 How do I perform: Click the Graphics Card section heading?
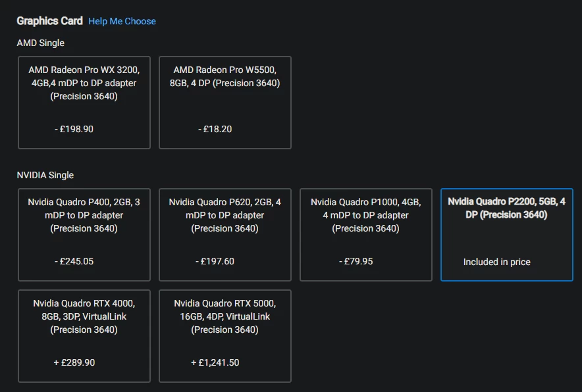click(x=50, y=21)
